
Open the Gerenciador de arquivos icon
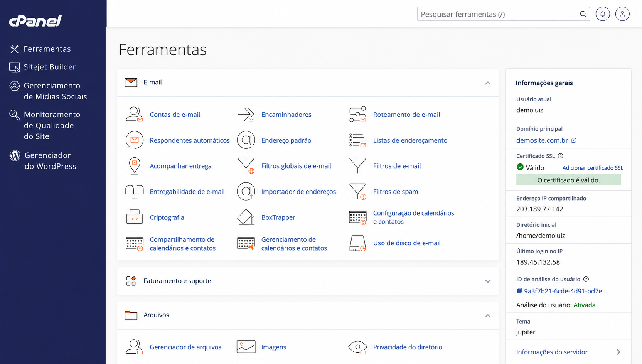click(134, 347)
